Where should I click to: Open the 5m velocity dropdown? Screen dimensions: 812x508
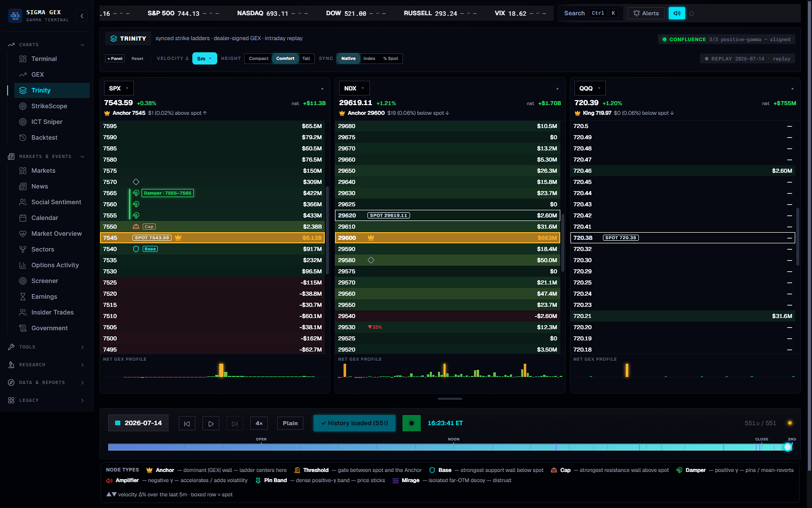(205, 58)
